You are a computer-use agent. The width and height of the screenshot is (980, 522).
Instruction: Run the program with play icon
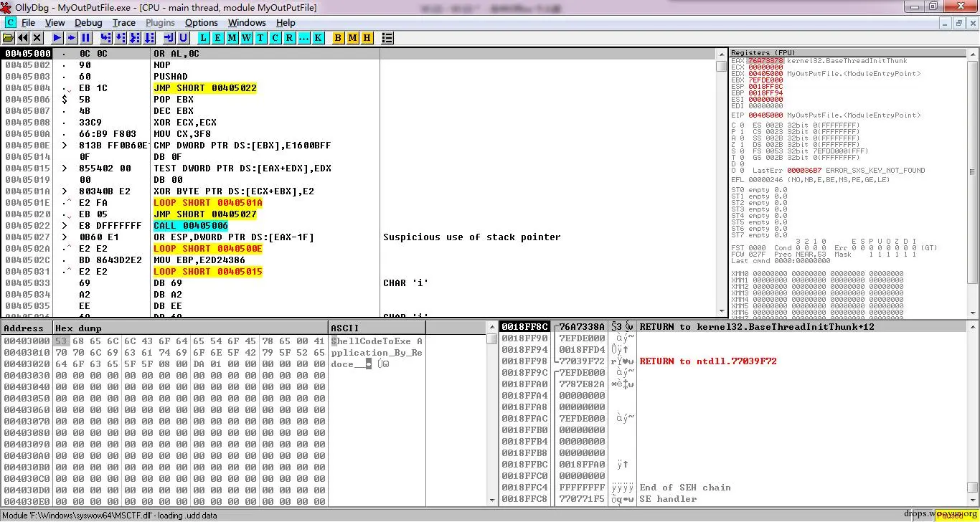(57, 38)
